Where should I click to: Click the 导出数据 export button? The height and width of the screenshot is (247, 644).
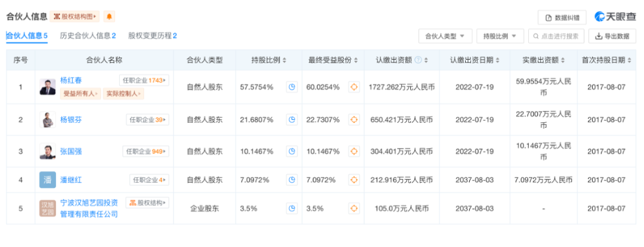click(x=612, y=36)
